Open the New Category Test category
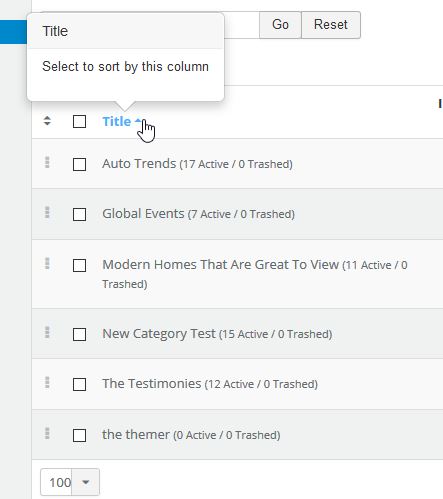Image resolution: width=443 pixels, height=499 pixels. pos(159,334)
